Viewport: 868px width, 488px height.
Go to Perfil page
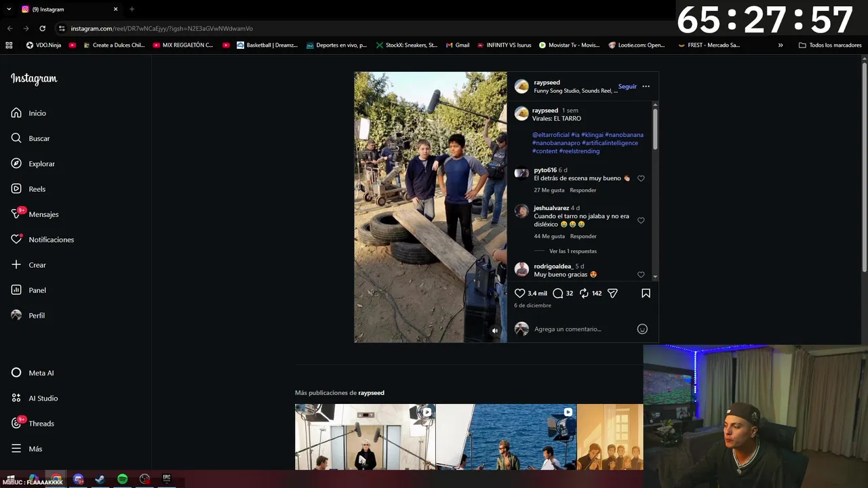pyautogui.click(x=28, y=315)
